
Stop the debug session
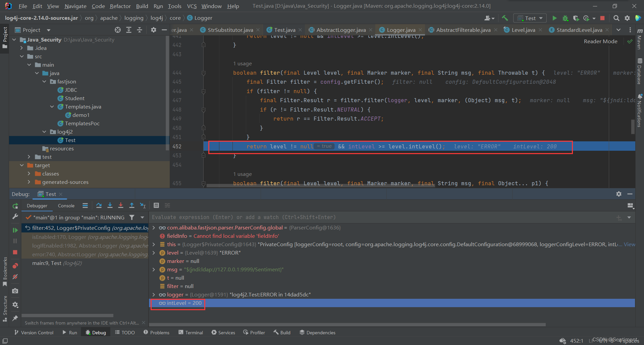coord(15,252)
